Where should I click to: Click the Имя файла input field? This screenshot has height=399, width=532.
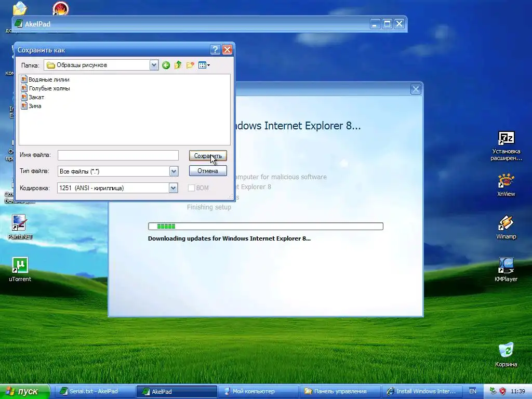tap(118, 155)
